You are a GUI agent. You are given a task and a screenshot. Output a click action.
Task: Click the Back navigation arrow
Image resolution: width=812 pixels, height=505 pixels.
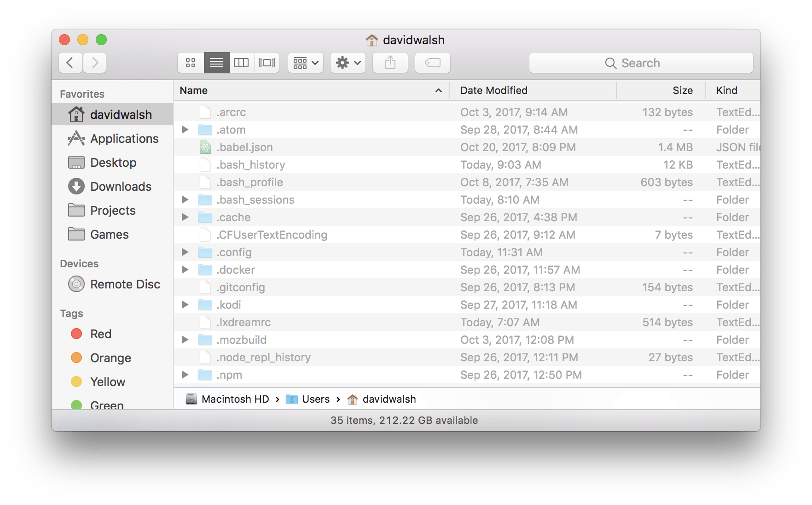click(x=70, y=63)
